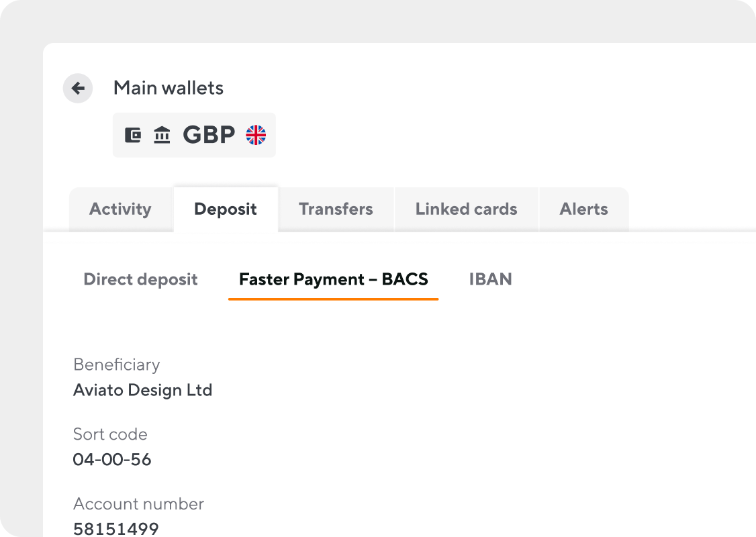The width and height of the screenshot is (756, 537).
Task: Open the Transfers tab
Action: point(335,209)
